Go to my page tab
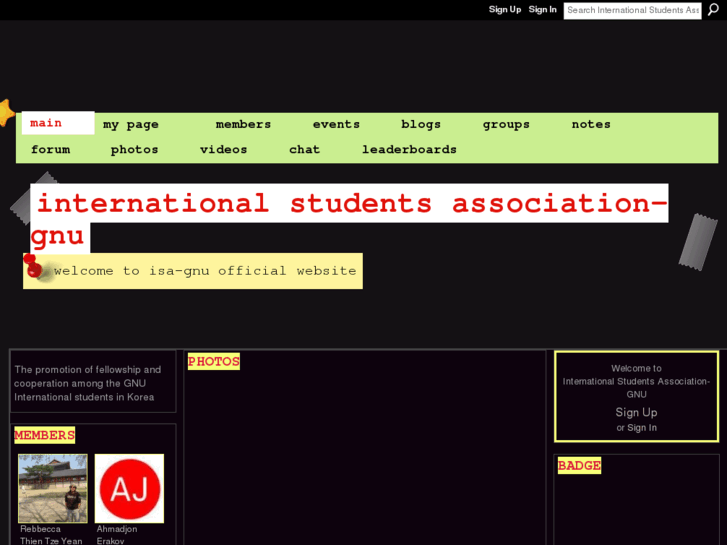Screen dimensions: 727x545 coord(131,124)
